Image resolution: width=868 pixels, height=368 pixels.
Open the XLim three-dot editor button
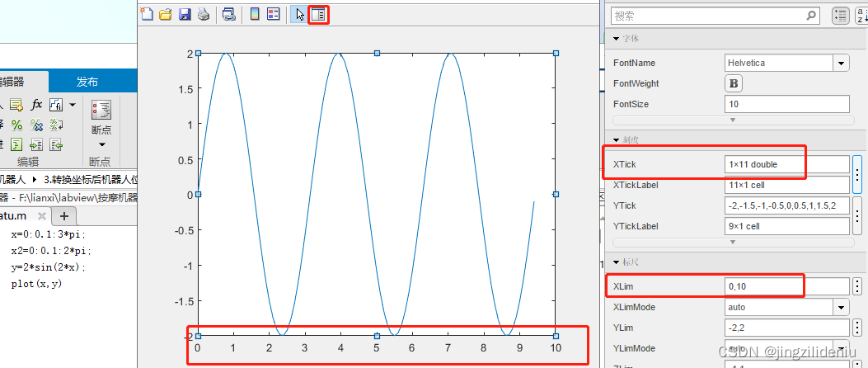(857, 286)
